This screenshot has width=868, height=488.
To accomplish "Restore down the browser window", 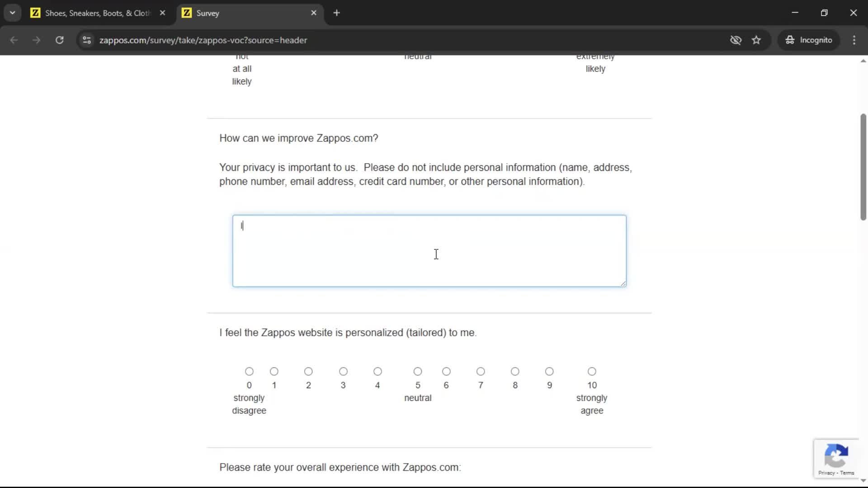I will [824, 13].
